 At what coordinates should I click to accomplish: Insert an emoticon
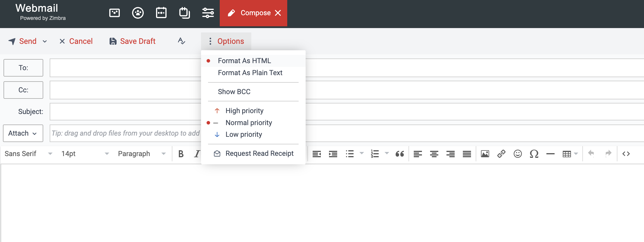tap(518, 154)
